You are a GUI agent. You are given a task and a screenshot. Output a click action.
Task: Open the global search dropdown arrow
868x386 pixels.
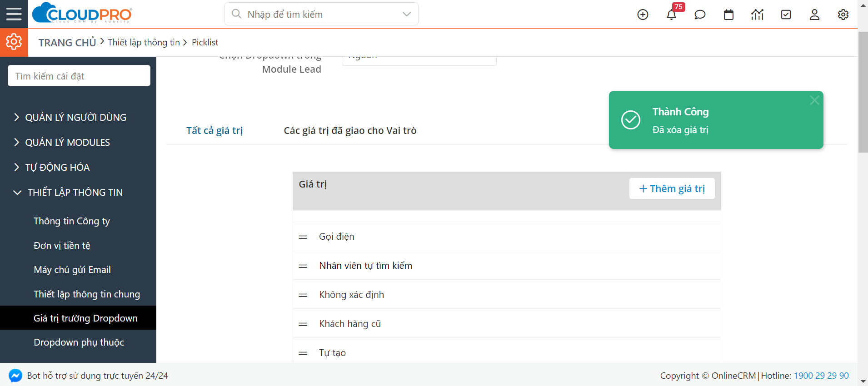click(x=407, y=14)
